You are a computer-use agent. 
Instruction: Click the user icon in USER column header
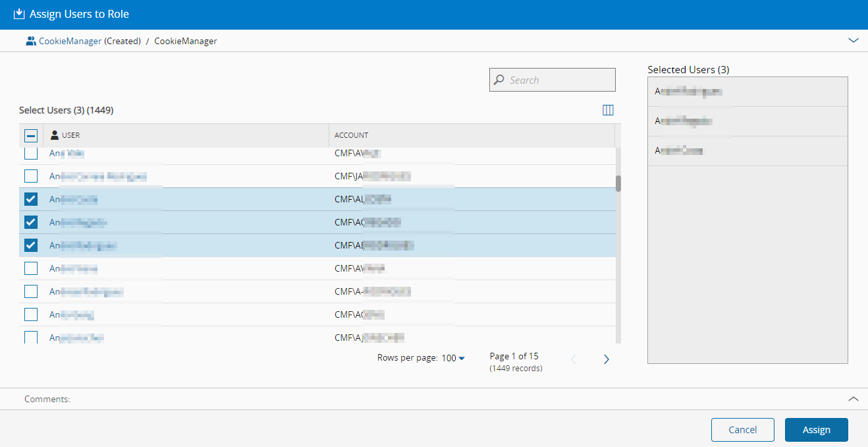[55, 135]
